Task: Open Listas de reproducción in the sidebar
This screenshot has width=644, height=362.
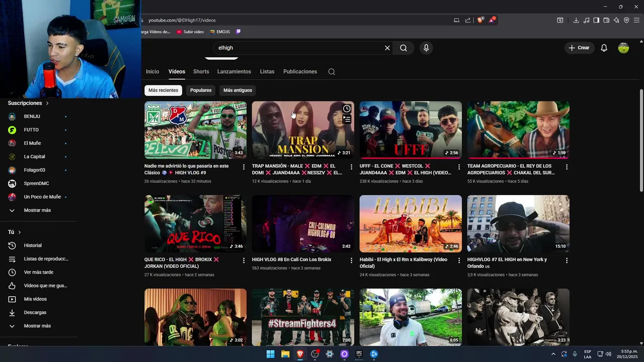Action: [37, 259]
